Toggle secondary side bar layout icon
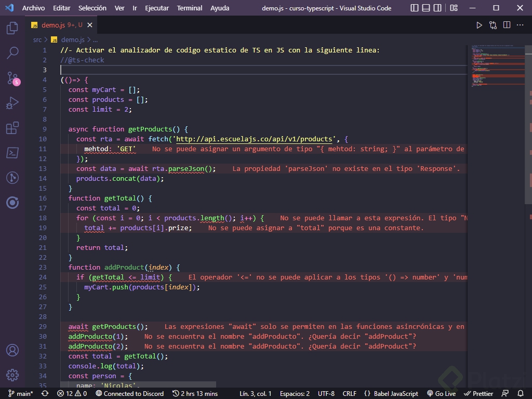Screen dimensions: 532x399 pos(437,8)
